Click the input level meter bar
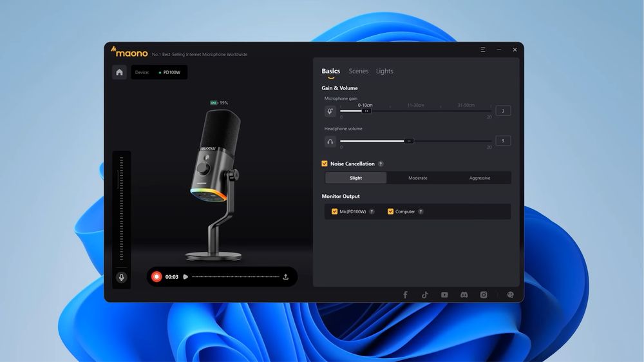The height and width of the screenshot is (362, 644). coord(122,208)
